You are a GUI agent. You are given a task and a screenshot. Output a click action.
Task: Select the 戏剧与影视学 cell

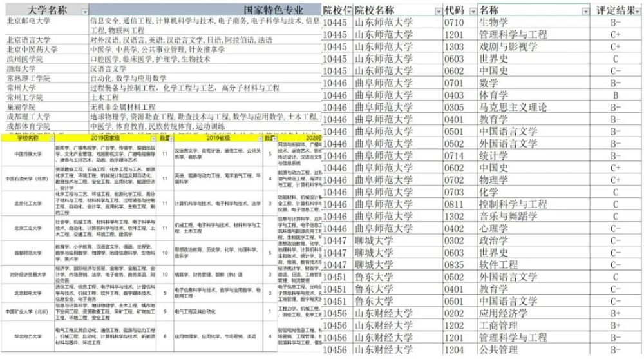[533, 46]
